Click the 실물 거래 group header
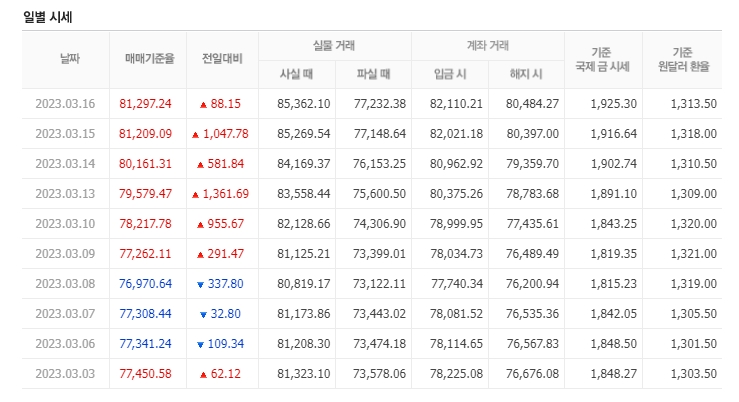Screen dimensions: 739x402 (334, 46)
